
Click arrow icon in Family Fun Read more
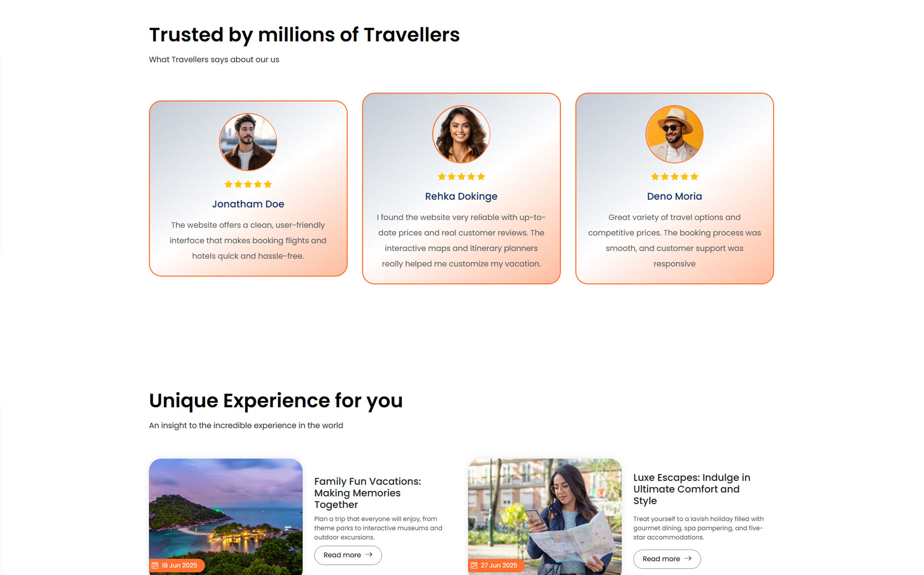tap(369, 555)
